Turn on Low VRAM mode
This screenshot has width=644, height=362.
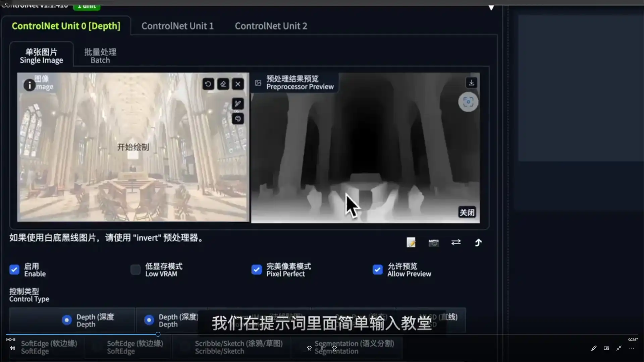tap(135, 270)
